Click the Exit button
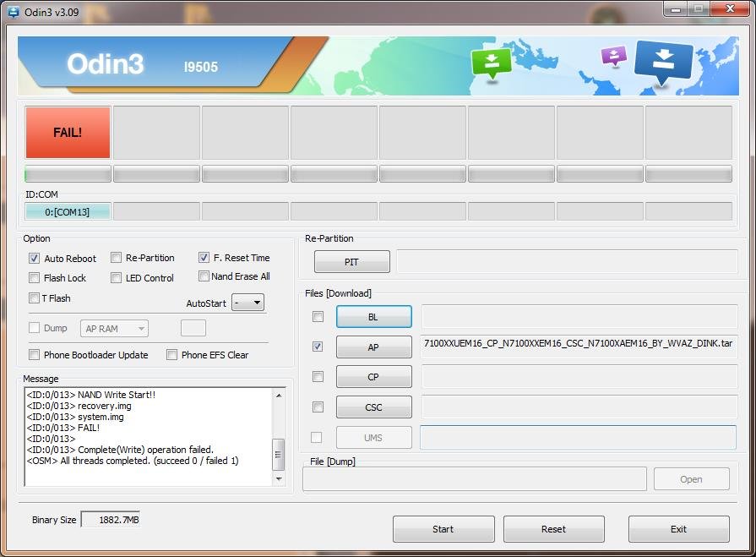The image size is (756, 557). point(679,529)
